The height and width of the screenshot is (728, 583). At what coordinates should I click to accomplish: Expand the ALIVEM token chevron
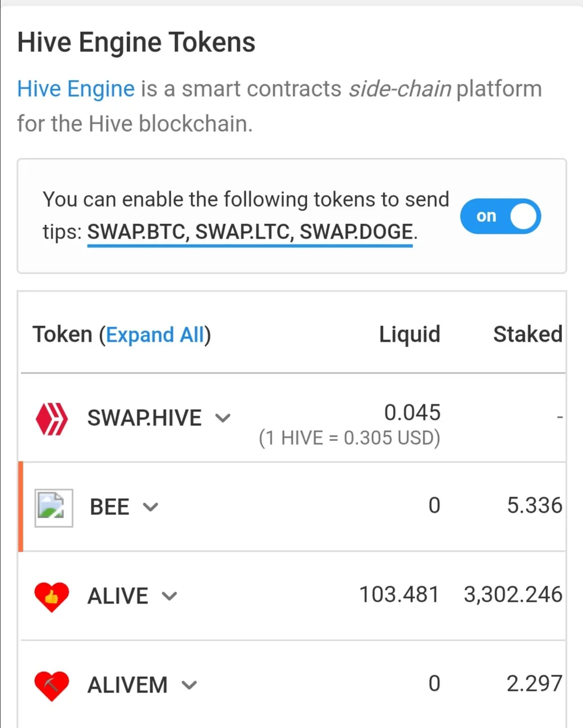point(189,685)
